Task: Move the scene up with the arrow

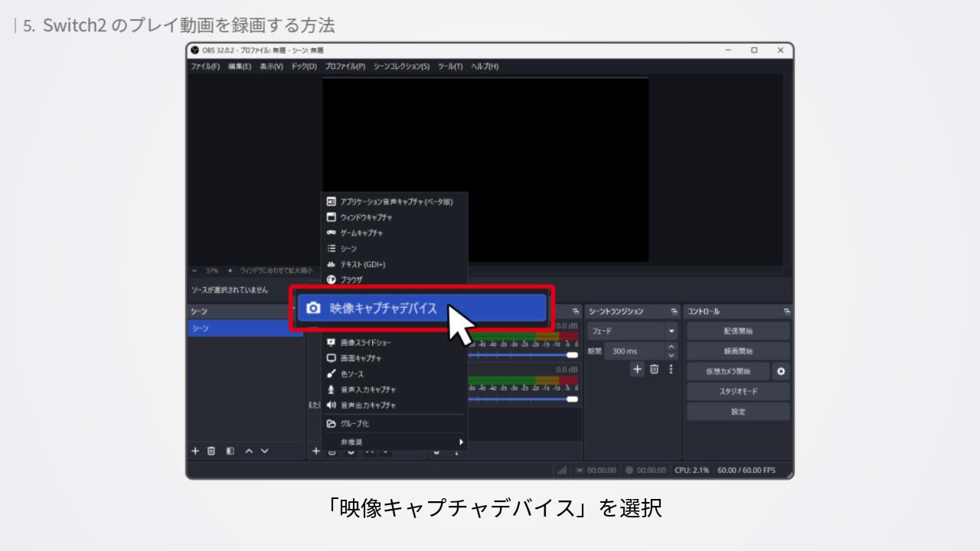Action: click(248, 451)
